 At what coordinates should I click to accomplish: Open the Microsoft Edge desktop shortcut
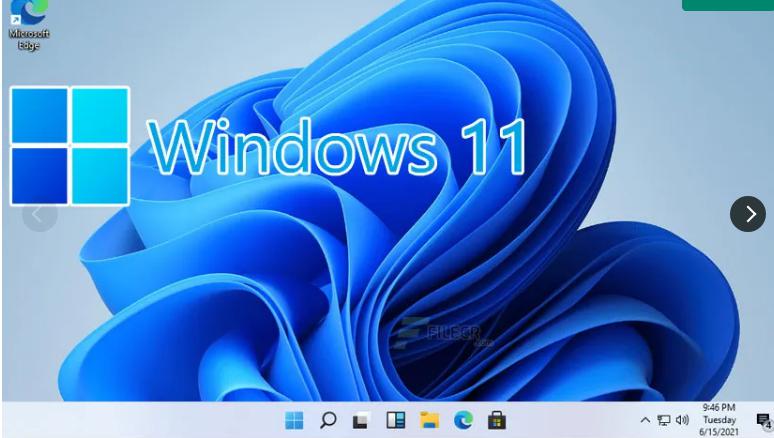click(x=29, y=25)
